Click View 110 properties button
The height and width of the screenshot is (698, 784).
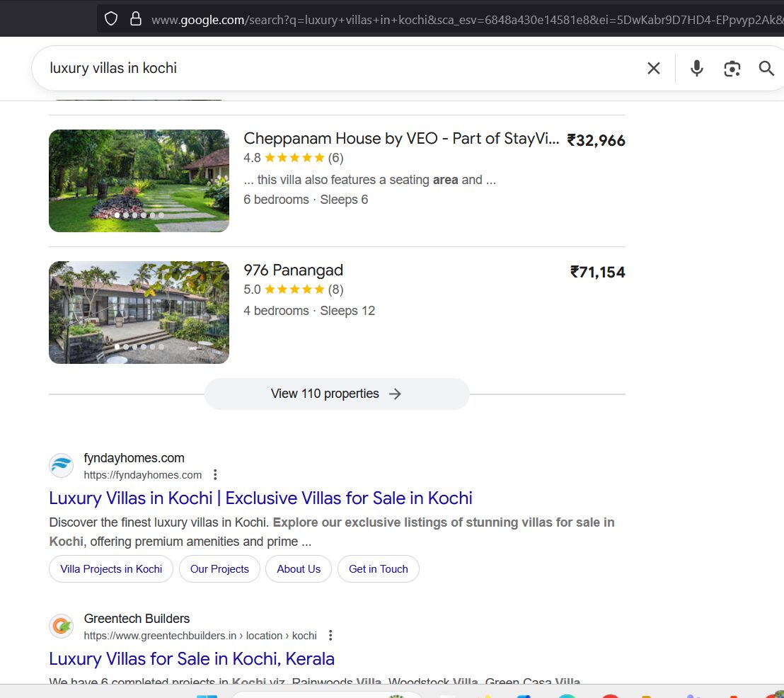pos(337,394)
